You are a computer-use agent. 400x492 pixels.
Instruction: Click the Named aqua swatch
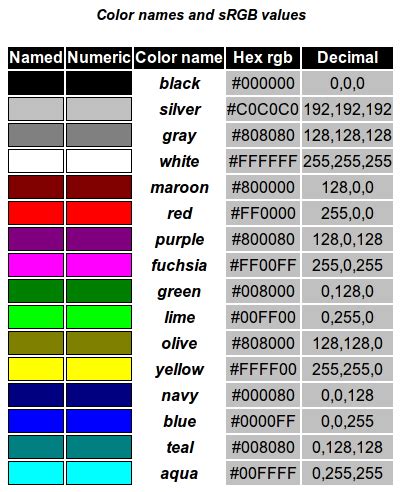click(x=36, y=473)
